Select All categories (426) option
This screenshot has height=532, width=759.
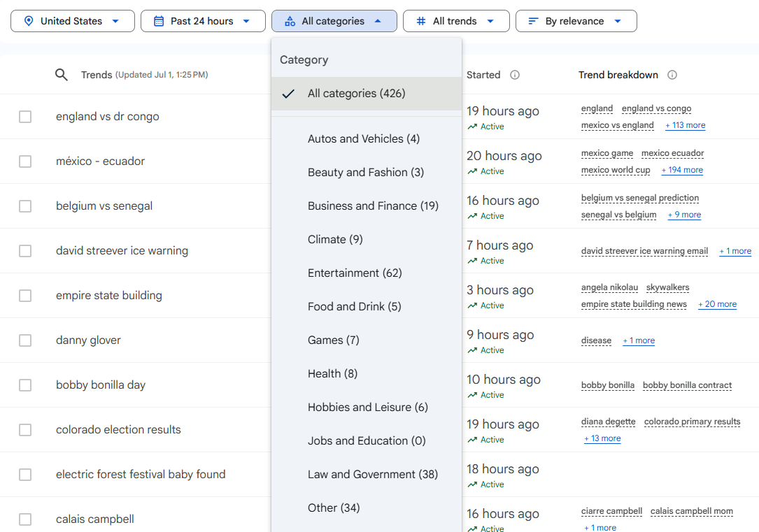tap(367, 94)
